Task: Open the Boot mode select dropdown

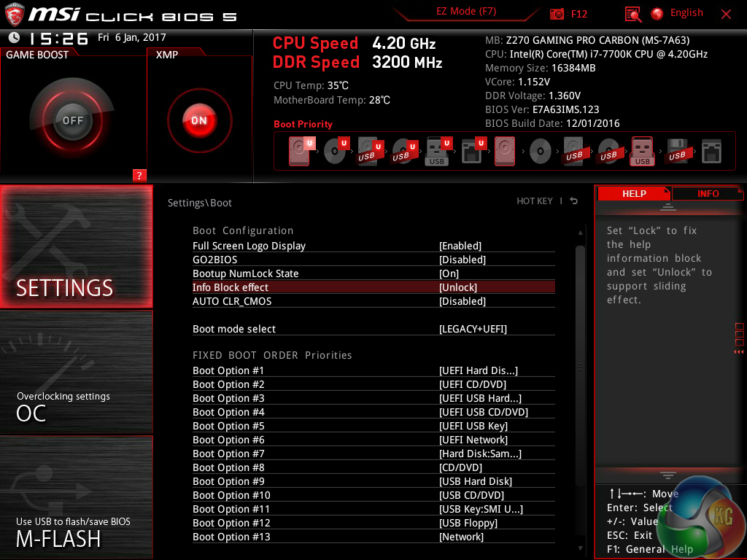Action: click(473, 329)
